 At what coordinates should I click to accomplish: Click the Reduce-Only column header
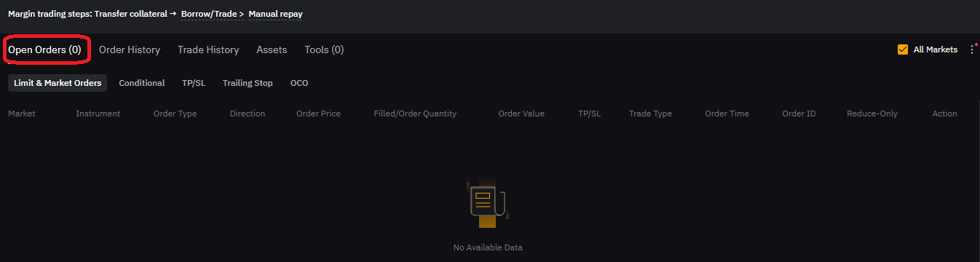[872, 114]
